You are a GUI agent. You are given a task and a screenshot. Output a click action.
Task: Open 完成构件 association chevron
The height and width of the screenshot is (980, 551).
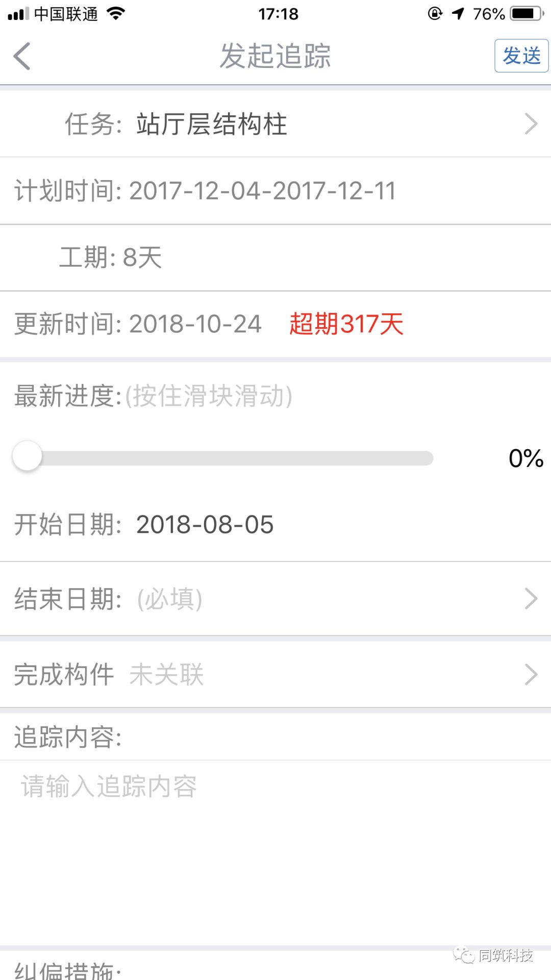(x=531, y=674)
